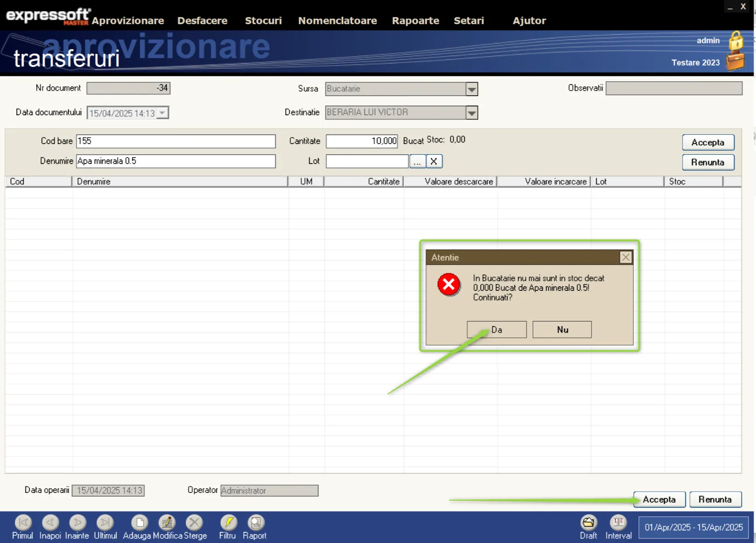756x543 pixels.
Task: Click the upper Renunta button beside Lot
Action: (x=708, y=162)
